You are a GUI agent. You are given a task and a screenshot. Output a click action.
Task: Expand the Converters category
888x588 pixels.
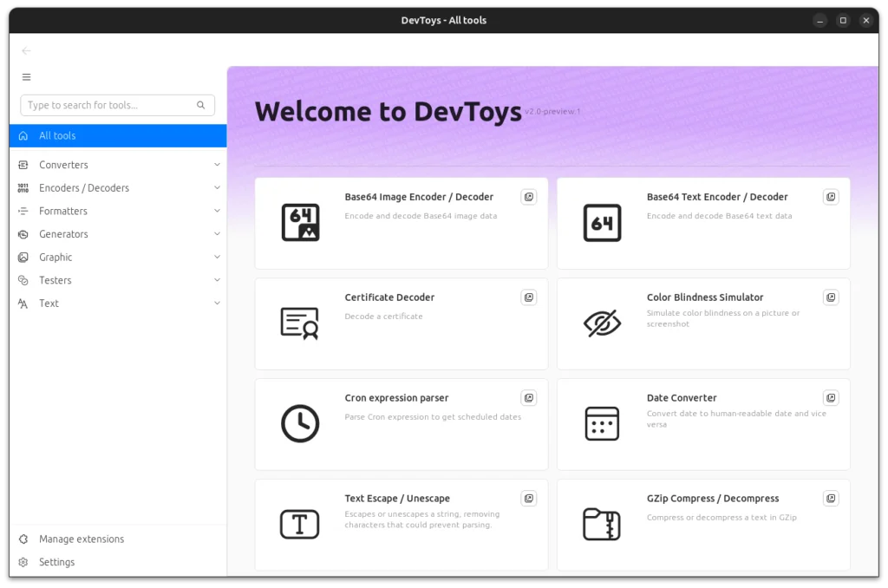pos(217,165)
